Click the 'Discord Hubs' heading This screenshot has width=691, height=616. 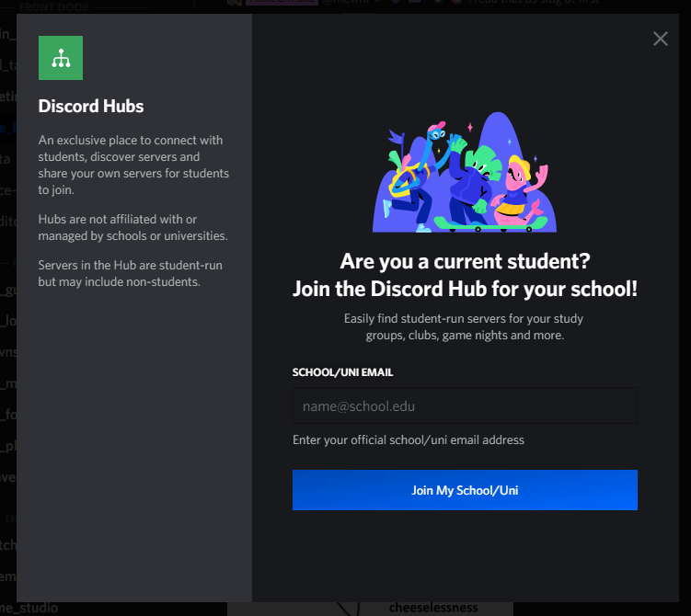(x=91, y=106)
